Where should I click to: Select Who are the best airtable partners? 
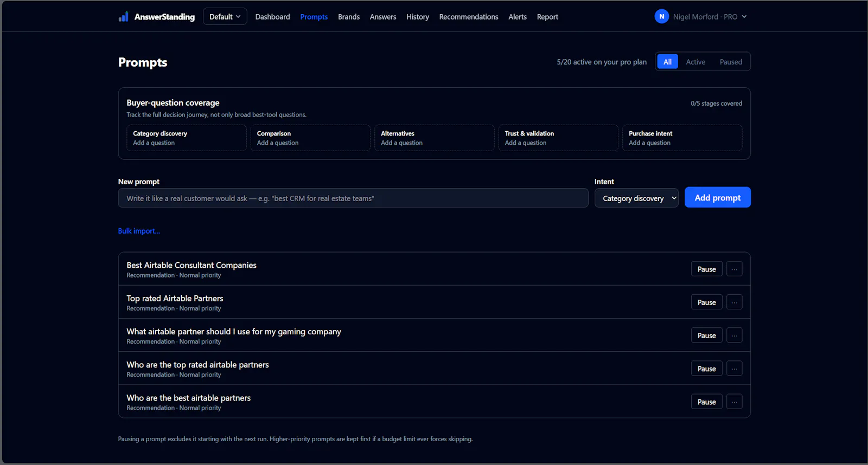click(188, 398)
